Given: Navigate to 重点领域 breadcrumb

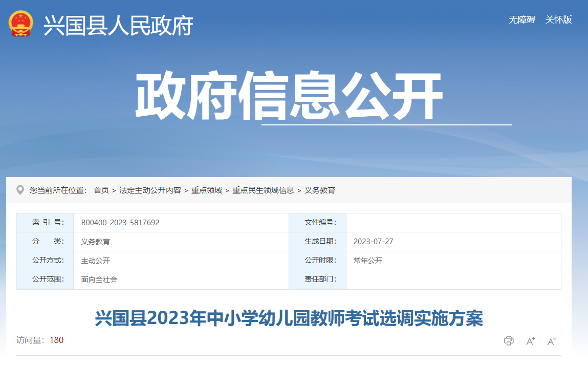Looking at the screenshot, I should 207,190.
